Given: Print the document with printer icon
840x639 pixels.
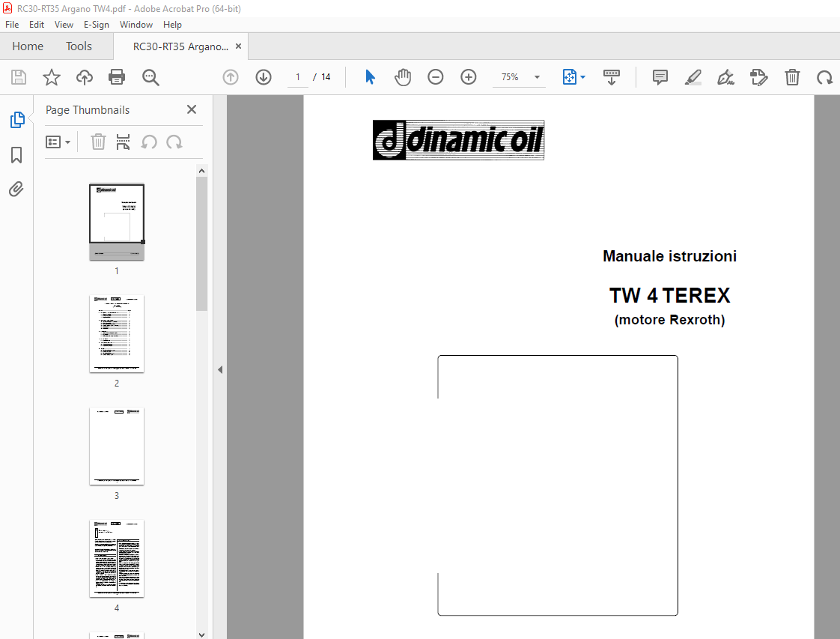Looking at the screenshot, I should [117, 77].
